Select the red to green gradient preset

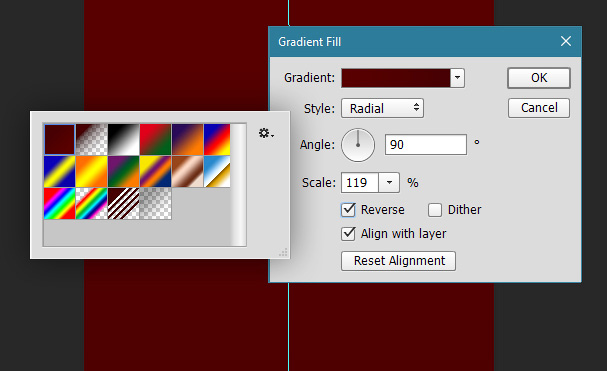155,139
